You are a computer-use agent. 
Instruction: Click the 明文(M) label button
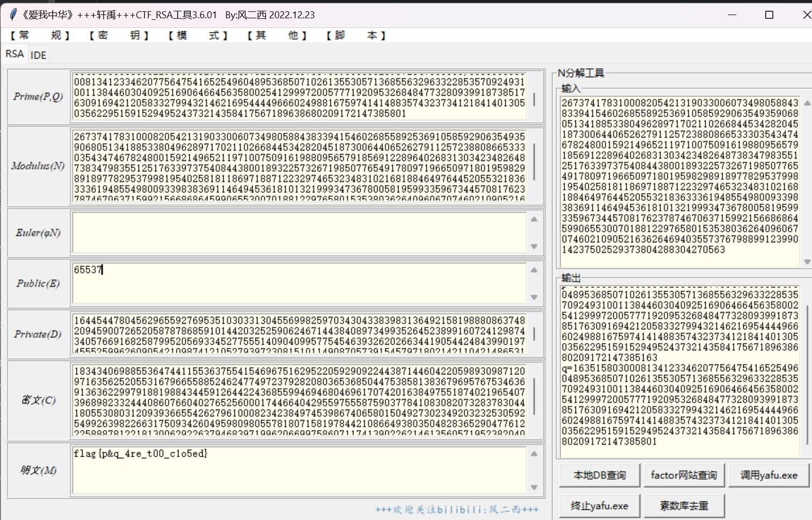pos(38,470)
